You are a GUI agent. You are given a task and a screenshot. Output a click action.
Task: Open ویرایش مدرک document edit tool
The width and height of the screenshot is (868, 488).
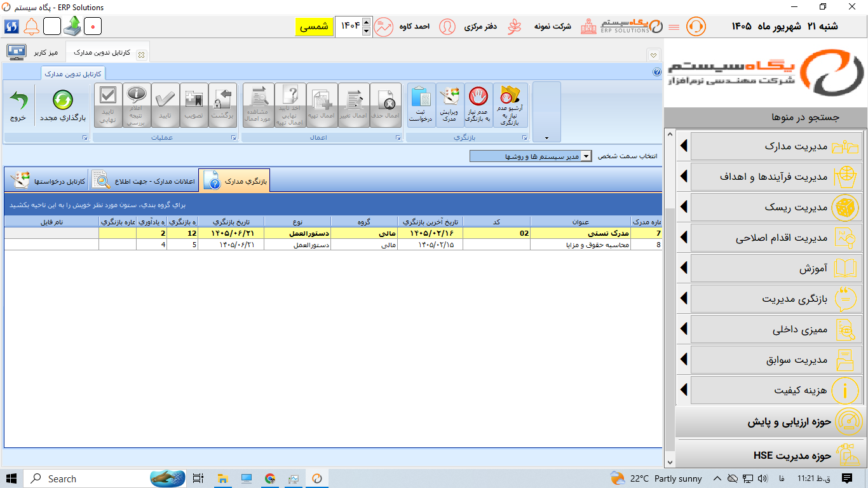[450, 105]
